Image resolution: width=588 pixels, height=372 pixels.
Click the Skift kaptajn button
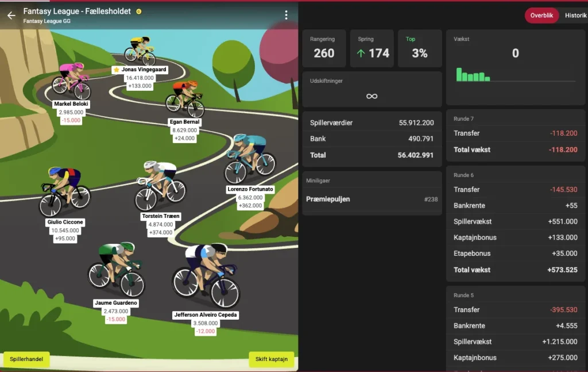pos(272,359)
